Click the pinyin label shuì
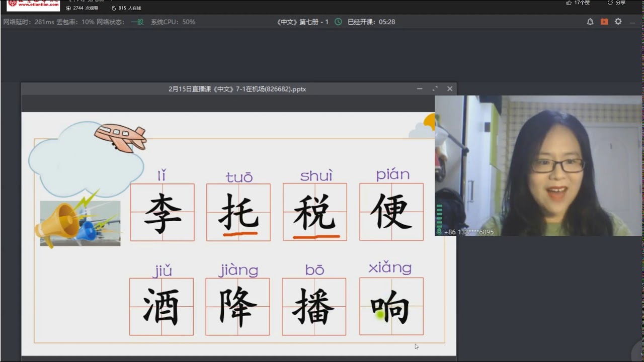The height and width of the screenshot is (362, 644). (316, 175)
